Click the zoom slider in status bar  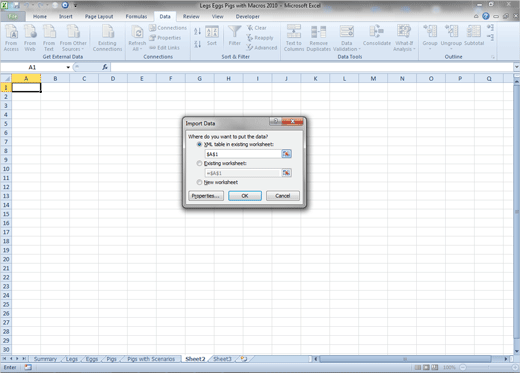coord(488,367)
